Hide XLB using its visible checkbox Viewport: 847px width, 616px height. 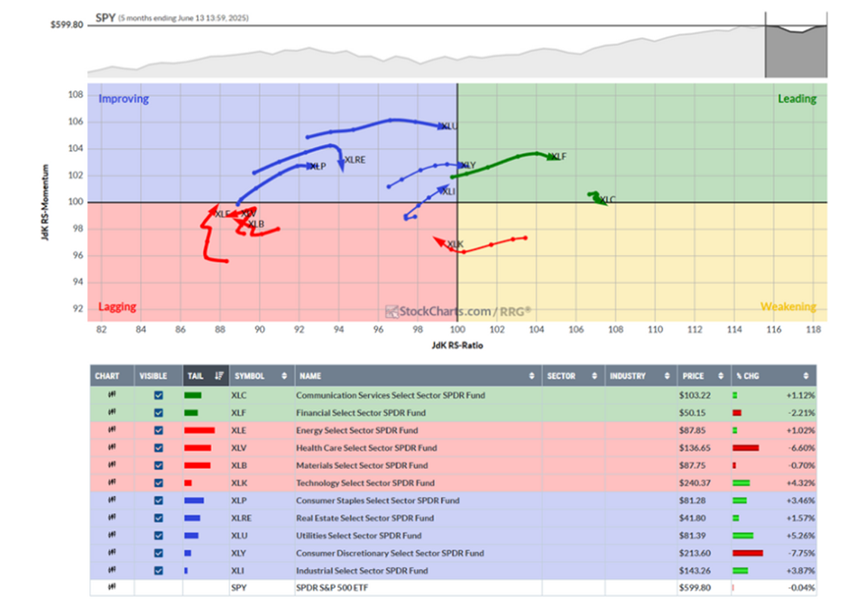pyautogui.click(x=158, y=465)
